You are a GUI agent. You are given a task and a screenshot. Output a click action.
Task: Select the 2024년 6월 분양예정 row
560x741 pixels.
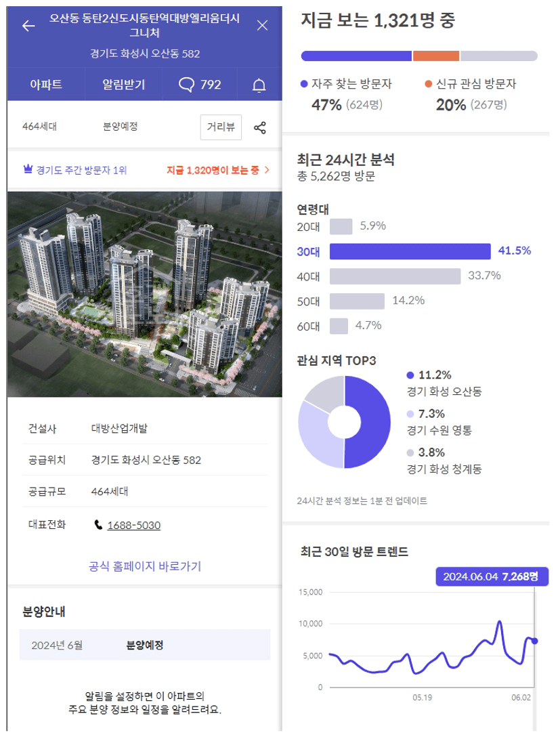[x=145, y=645]
